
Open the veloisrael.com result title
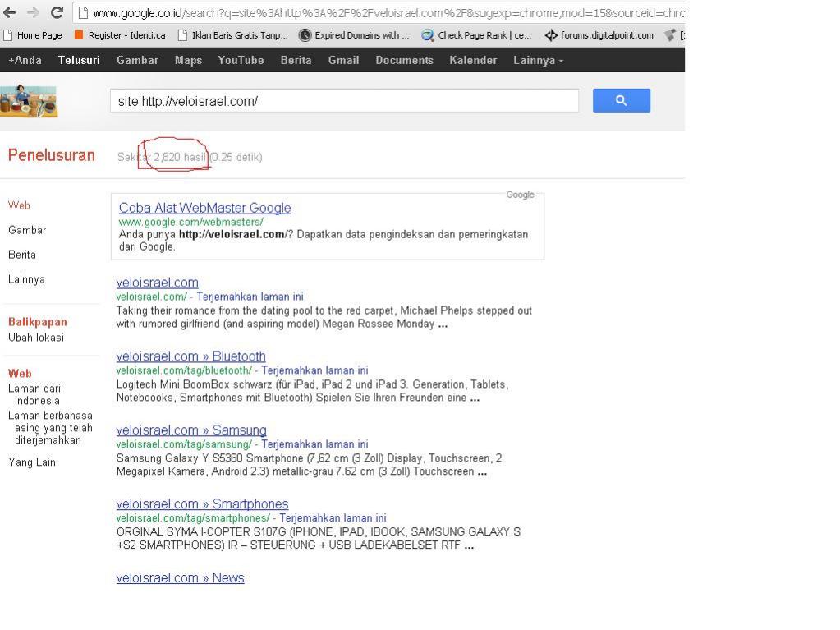coord(157,283)
